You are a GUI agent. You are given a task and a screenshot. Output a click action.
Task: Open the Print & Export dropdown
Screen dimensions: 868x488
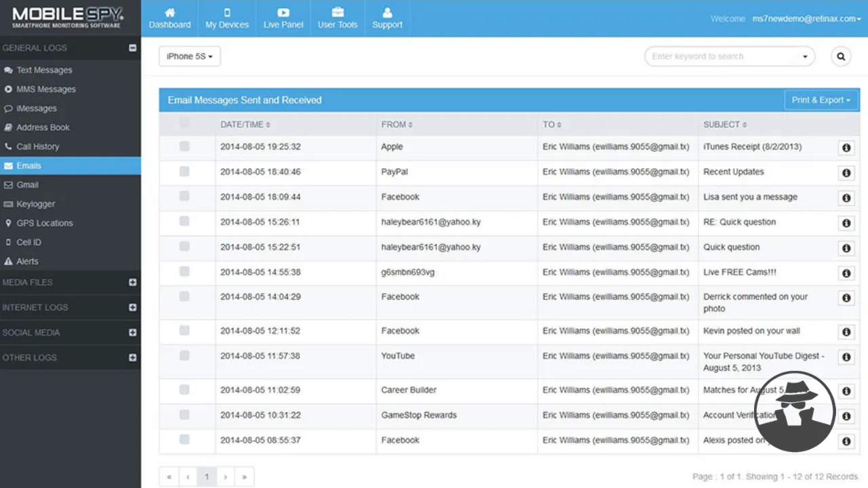[821, 100]
